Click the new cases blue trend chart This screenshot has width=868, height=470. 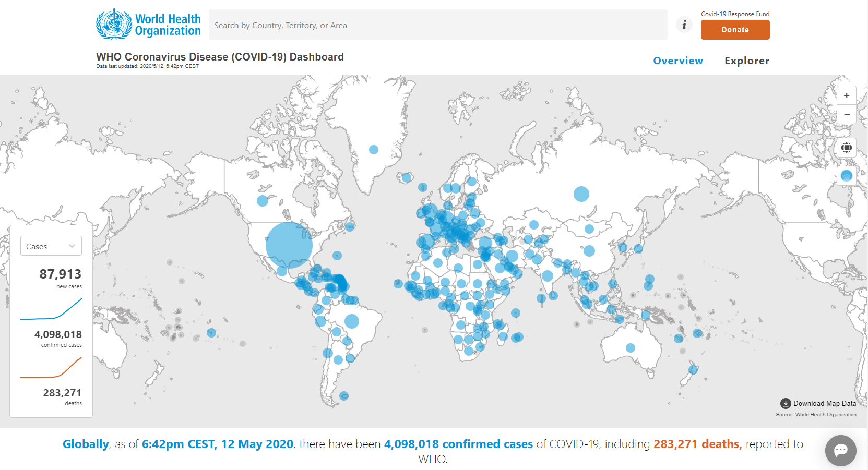point(51,309)
